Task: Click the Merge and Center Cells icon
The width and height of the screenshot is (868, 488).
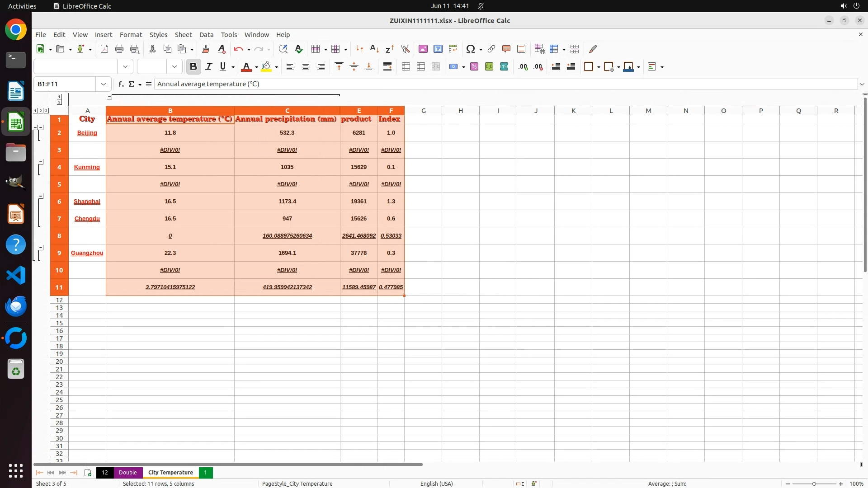Action: click(x=406, y=67)
